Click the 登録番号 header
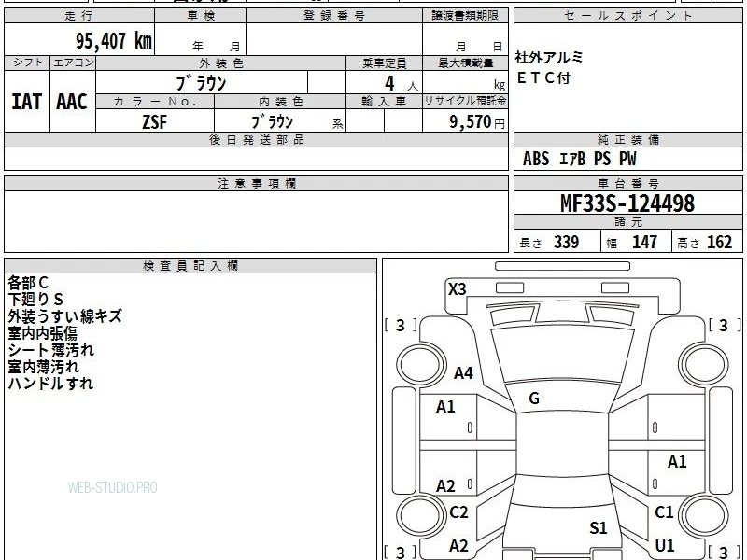747x560 pixels. point(334,16)
